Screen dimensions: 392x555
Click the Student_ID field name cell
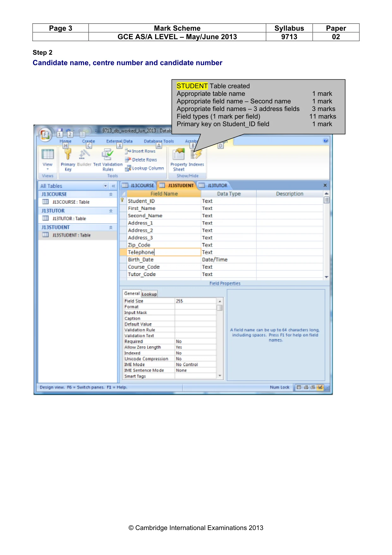coord(164,201)
